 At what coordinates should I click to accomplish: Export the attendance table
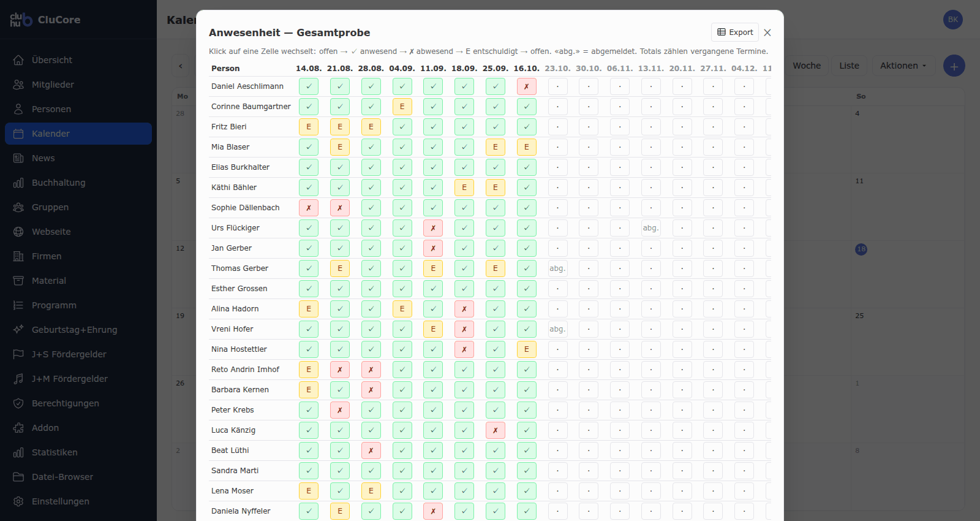point(735,32)
